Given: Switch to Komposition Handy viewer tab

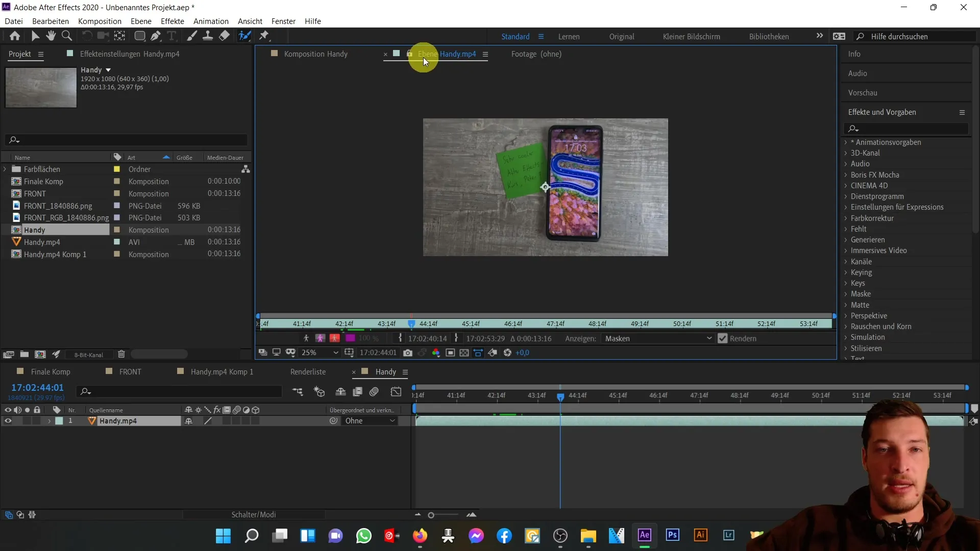Looking at the screenshot, I should (x=315, y=54).
